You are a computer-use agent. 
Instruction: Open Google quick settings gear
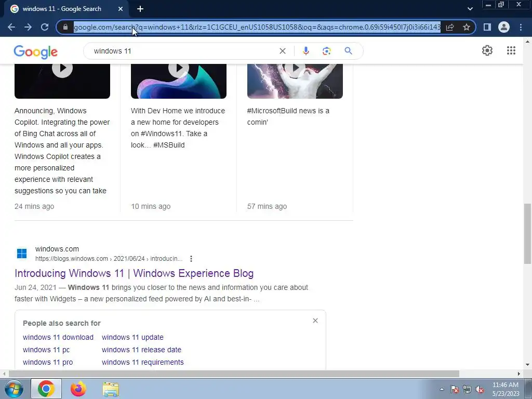[x=487, y=50]
